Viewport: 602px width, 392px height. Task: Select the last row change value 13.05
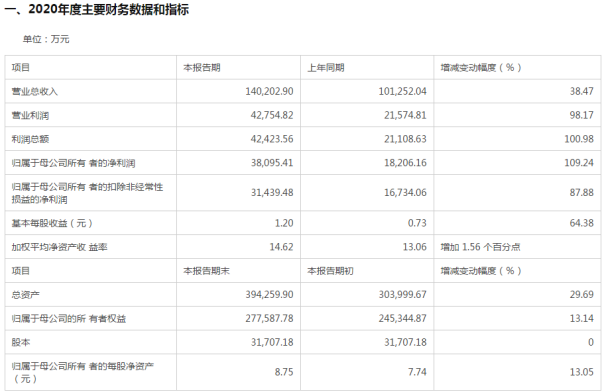pos(581,372)
